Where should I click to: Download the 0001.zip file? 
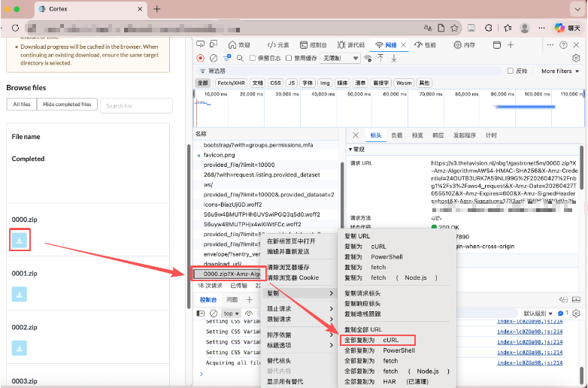coord(19,294)
